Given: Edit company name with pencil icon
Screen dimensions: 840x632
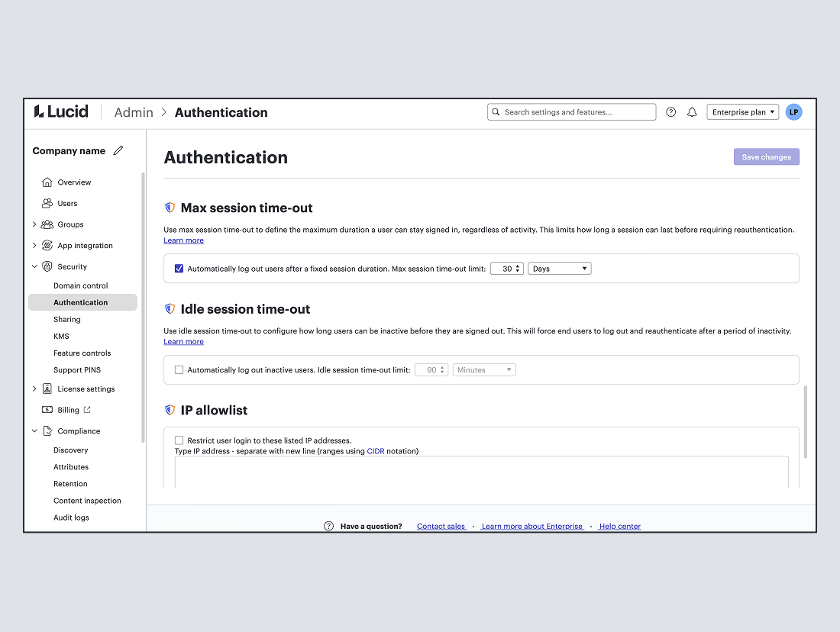Looking at the screenshot, I should click(x=118, y=151).
